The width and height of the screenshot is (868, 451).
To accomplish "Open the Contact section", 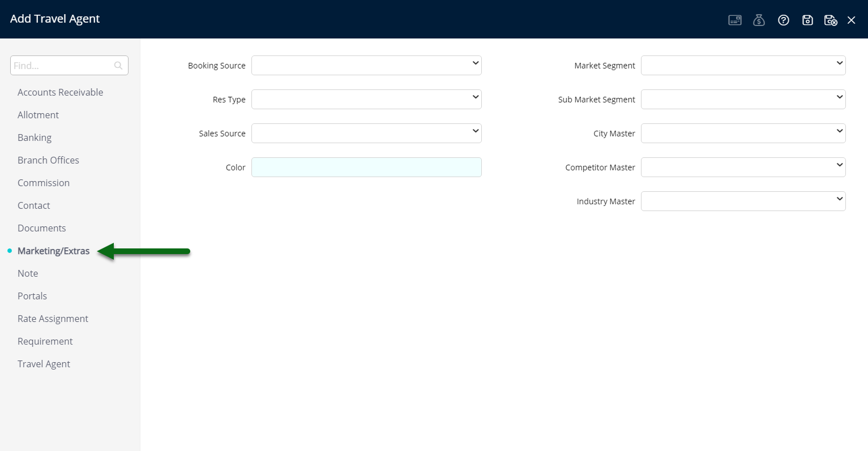I will (34, 205).
